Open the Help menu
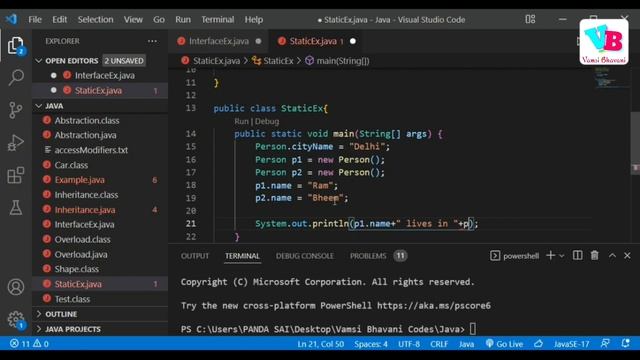Image resolution: width=640 pixels, height=360 pixels. pyautogui.click(x=253, y=19)
